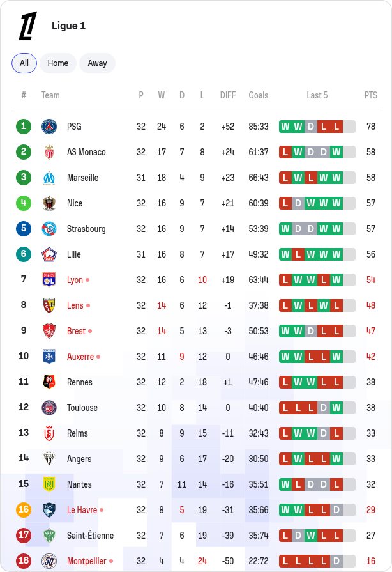The image size is (392, 572).
Task: Click the Lyon OL crest
Action: [x=49, y=280]
